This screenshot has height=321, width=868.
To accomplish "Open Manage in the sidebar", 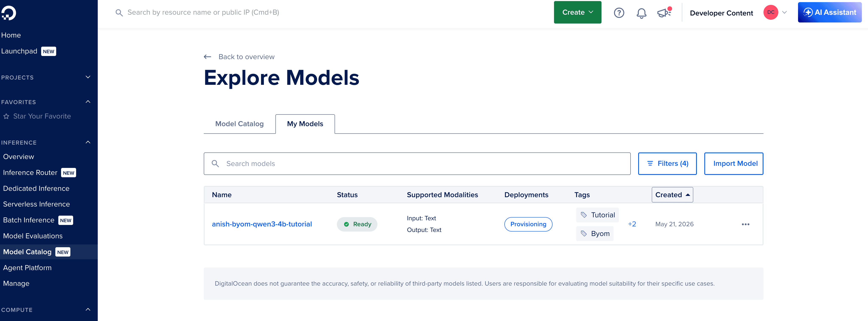I will point(16,284).
